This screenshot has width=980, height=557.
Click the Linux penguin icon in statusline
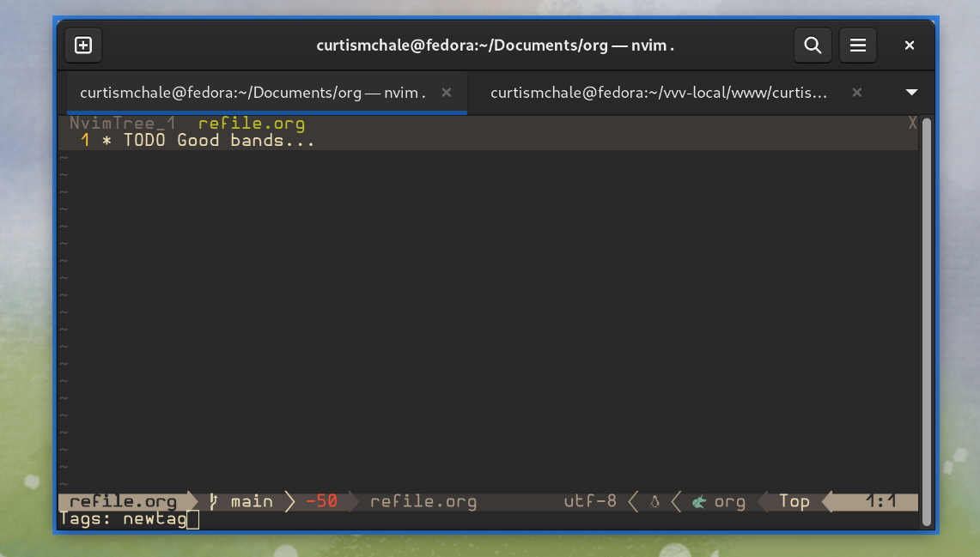[x=654, y=502]
